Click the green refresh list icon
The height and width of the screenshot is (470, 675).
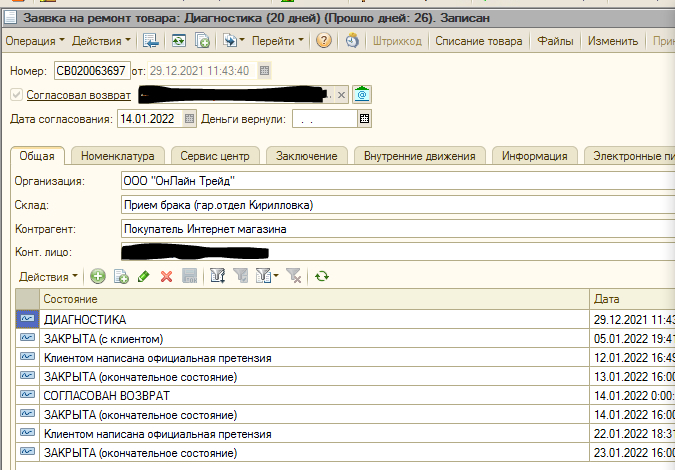[321, 276]
